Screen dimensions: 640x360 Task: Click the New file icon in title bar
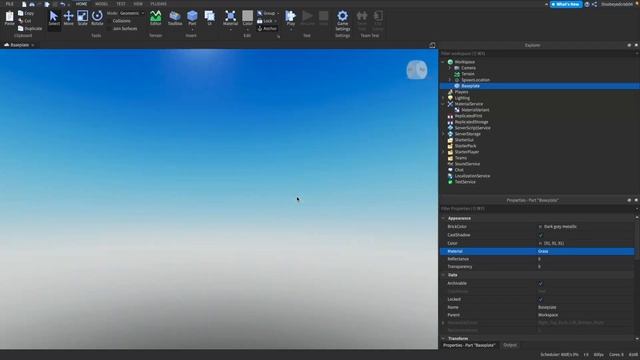point(24,4)
